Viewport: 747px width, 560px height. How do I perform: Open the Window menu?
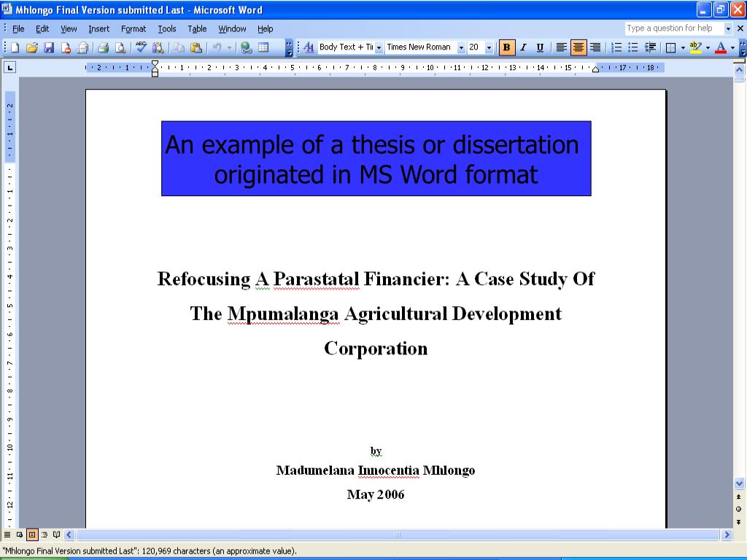(x=232, y=29)
